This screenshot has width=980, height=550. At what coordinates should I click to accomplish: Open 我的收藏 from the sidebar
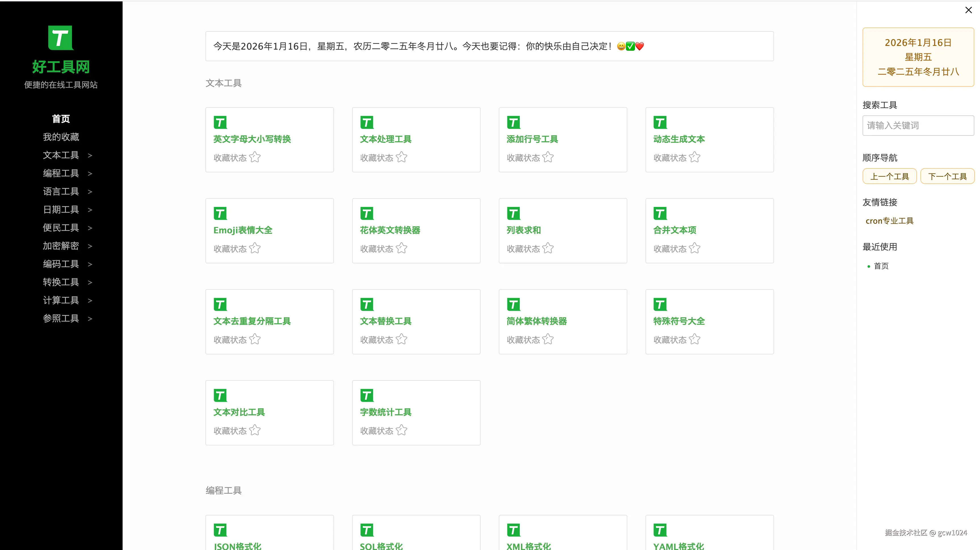pos(61,137)
